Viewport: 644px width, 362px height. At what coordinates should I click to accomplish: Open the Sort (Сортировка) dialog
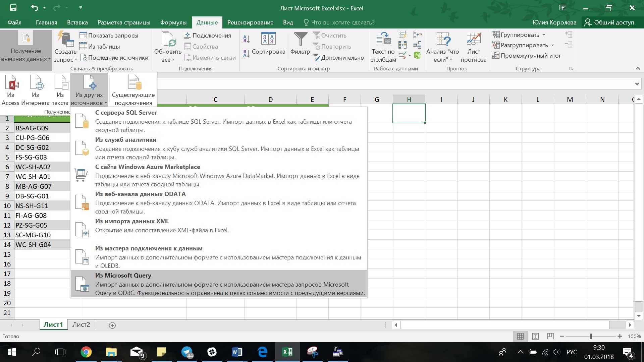(x=268, y=44)
